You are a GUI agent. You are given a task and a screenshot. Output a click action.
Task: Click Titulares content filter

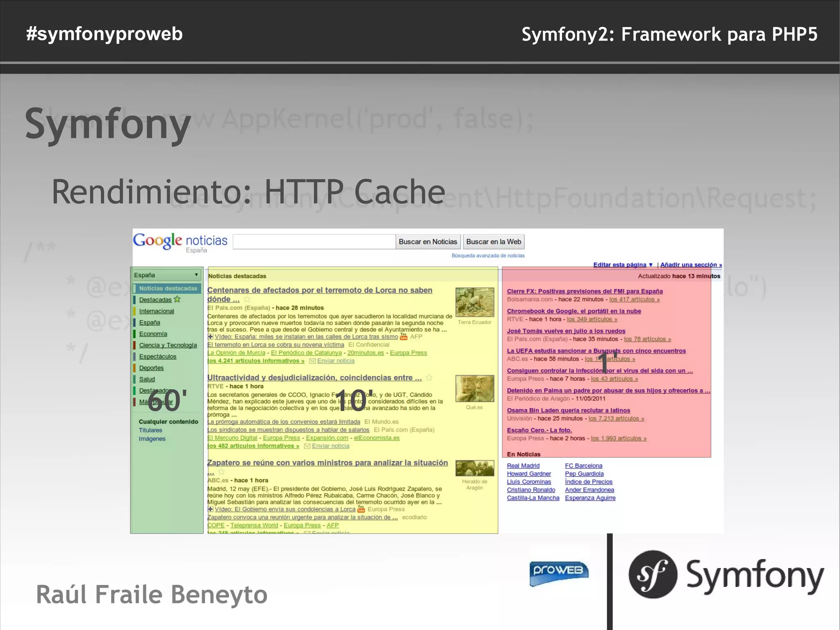pos(150,430)
